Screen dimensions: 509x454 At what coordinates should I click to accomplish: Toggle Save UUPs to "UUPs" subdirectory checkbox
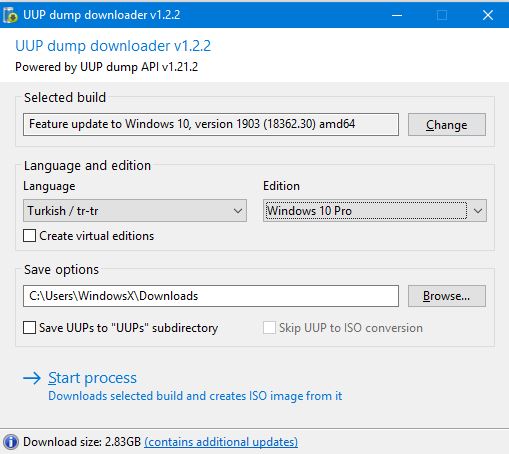[29, 328]
